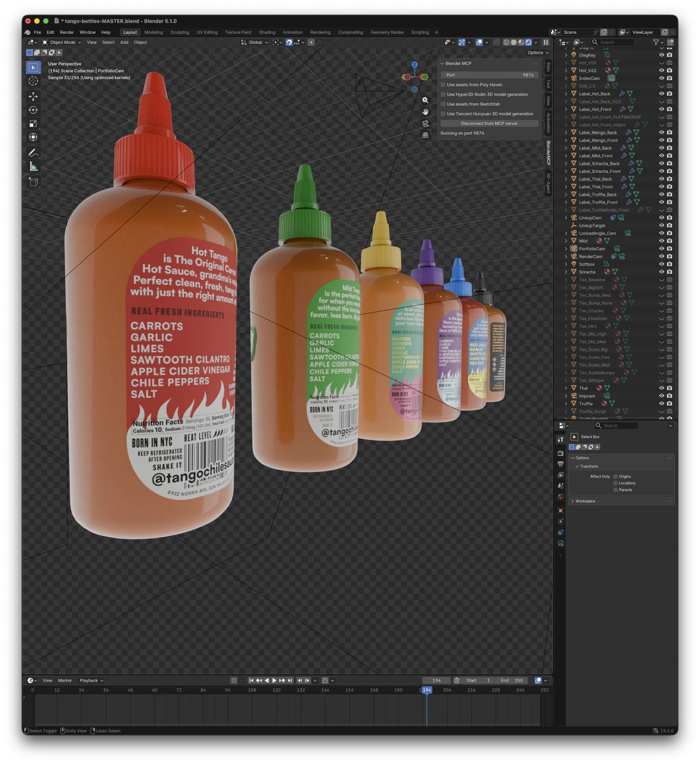The image size is (700, 764).
Task: Open the File menu
Action: point(37,32)
